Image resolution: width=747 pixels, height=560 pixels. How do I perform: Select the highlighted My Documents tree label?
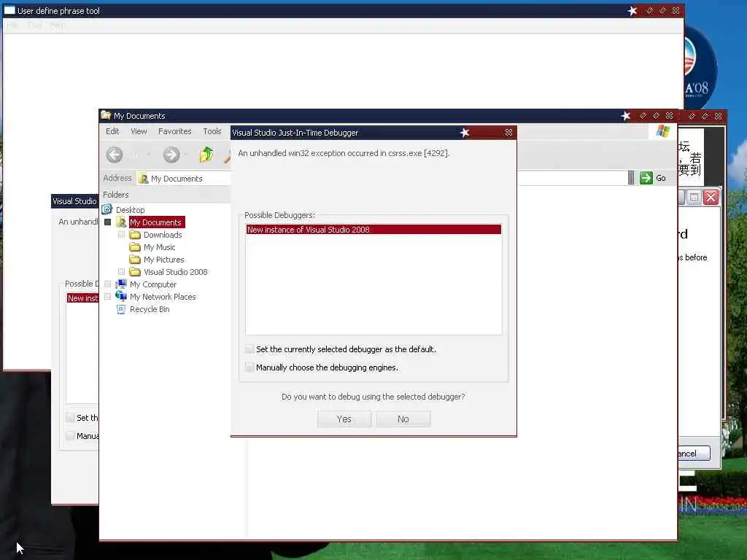click(156, 222)
